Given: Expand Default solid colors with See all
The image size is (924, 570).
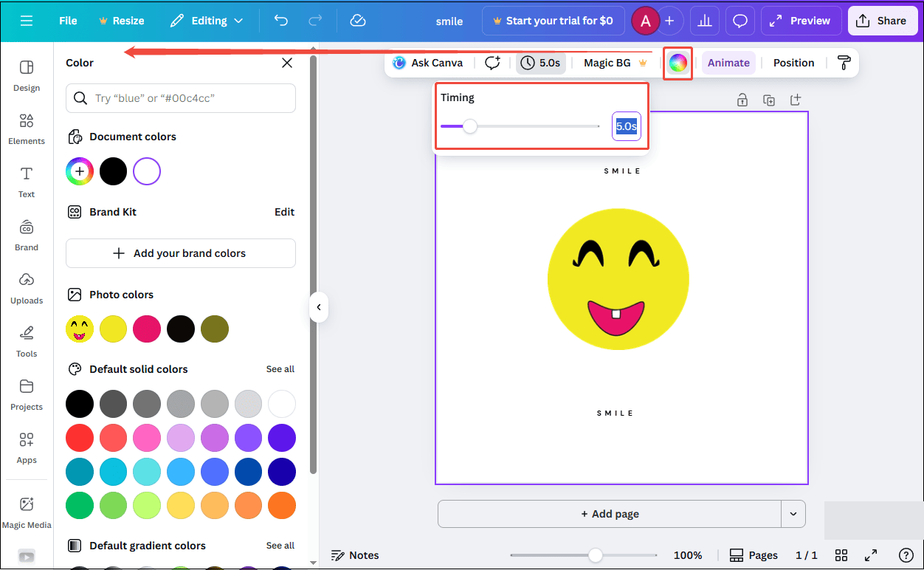Looking at the screenshot, I should click(280, 368).
